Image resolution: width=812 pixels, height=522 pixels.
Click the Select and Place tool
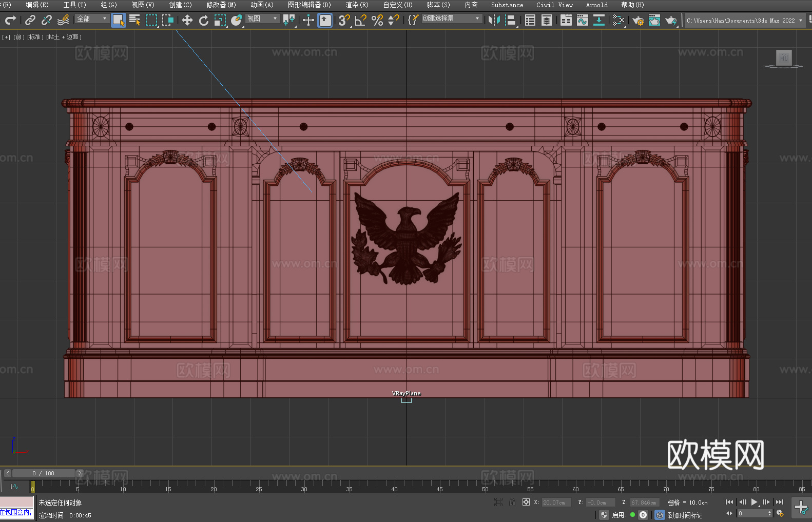pos(237,20)
